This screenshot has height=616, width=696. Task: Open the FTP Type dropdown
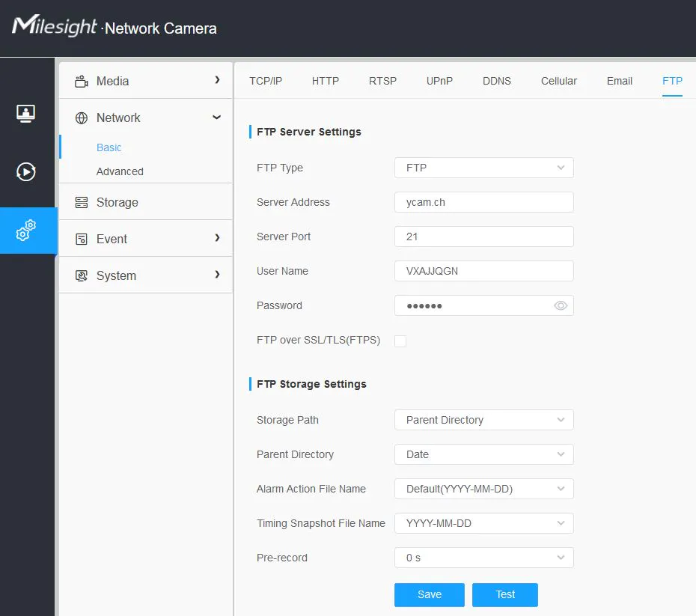coord(483,168)
